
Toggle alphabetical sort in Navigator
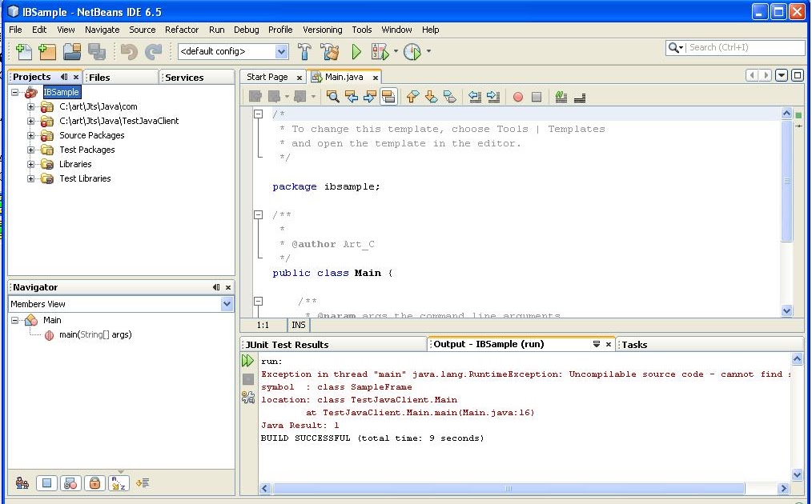pos(119,483)
